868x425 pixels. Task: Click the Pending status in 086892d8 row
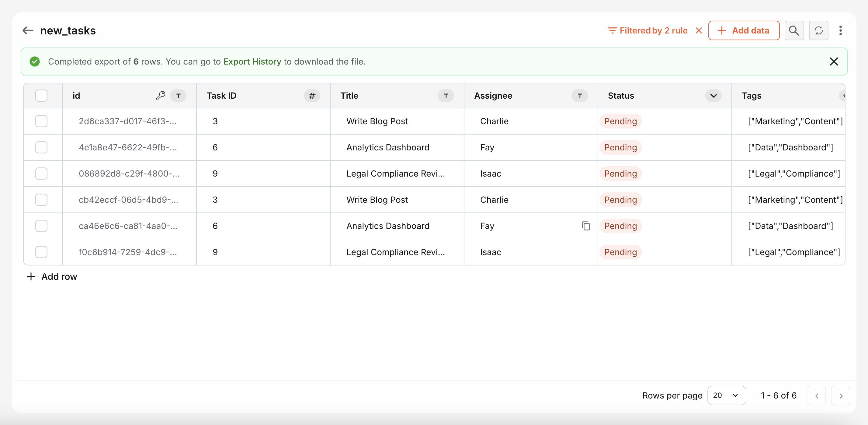[620, 174]
